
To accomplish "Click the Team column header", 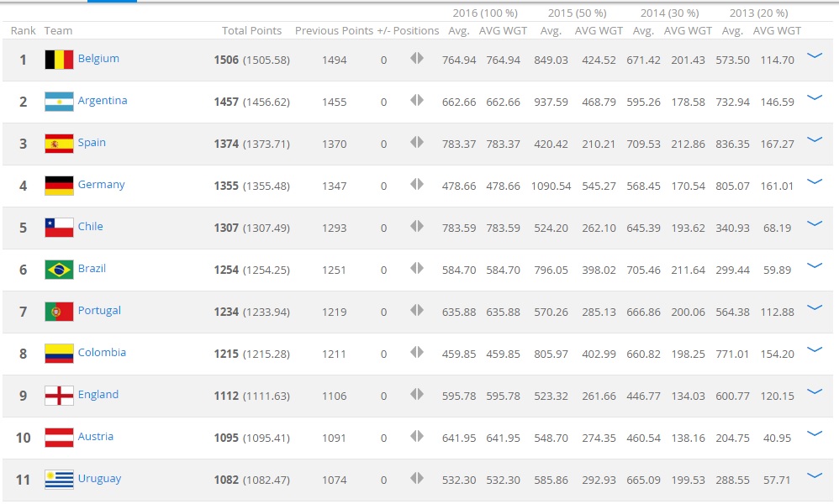I will tap(58, 30).
